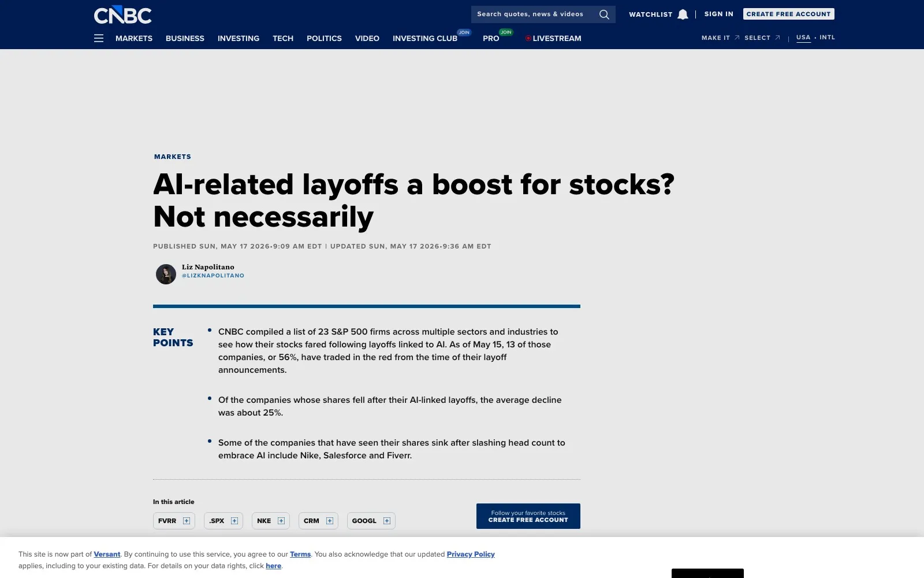Image resolution: width=924 pixels, height=578 pixels.
Task: Open the FVRR stock quote
Action: 167,521
